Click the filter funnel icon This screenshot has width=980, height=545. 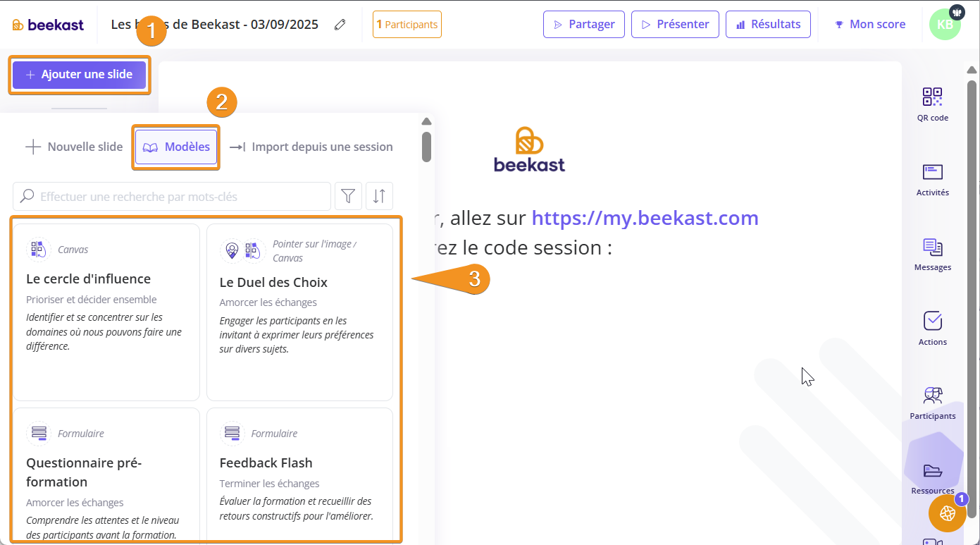coord(348,196)
